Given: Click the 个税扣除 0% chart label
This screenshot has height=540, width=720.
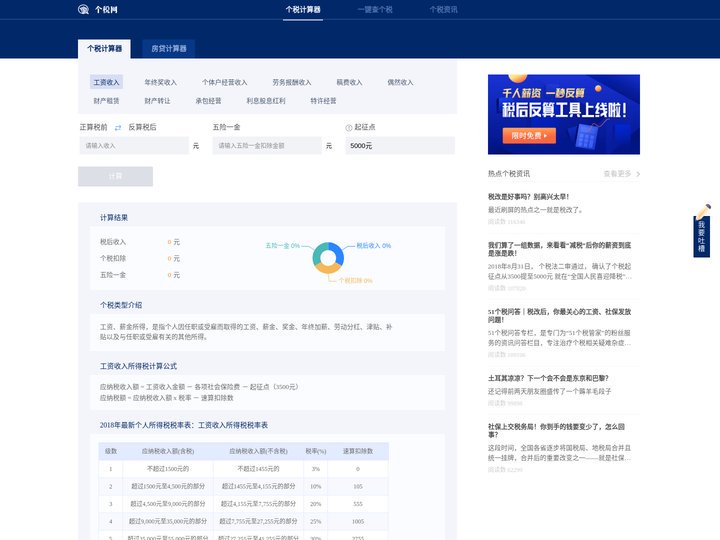Looking at the screenshot, I should click(355, 281).
